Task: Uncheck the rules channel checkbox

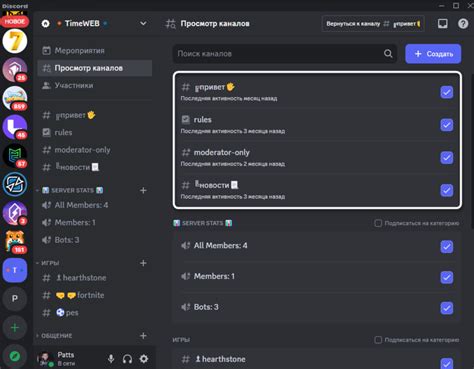Action: pos(447,125)
